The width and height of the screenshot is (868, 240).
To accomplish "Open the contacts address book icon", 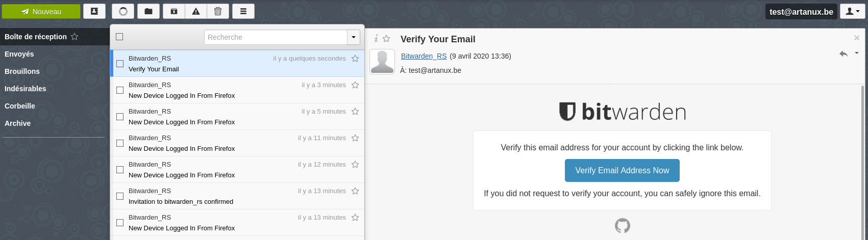I will tap(94, 11).
